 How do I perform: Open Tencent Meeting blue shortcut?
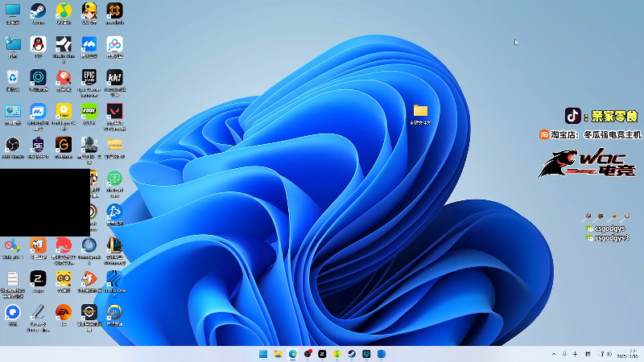pos(89,44)
